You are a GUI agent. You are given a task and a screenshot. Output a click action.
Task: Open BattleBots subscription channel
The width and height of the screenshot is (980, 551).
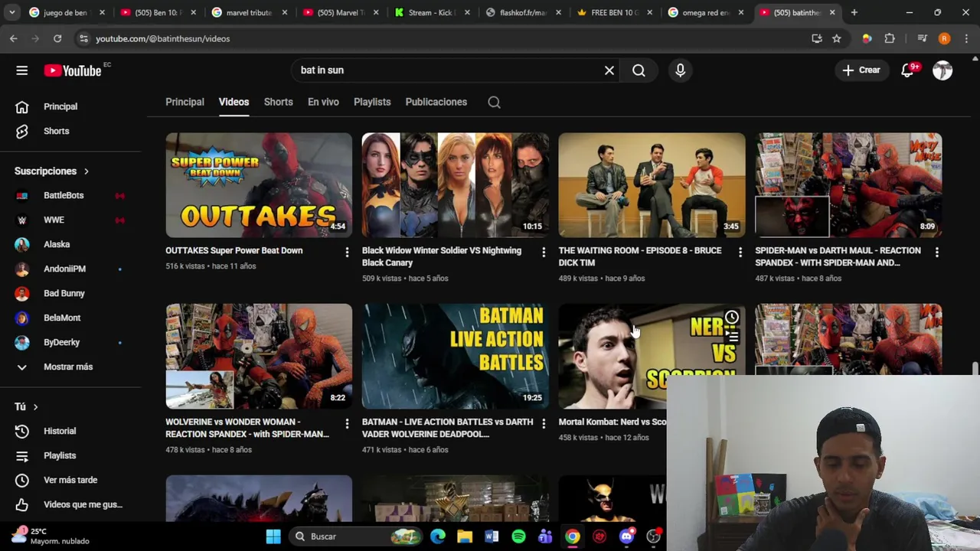[64, 195]
